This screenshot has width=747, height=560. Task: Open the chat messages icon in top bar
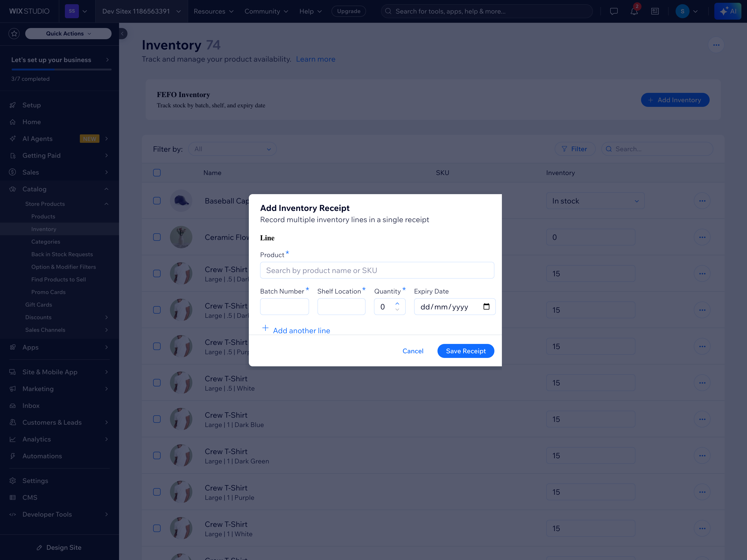[614, 11]
